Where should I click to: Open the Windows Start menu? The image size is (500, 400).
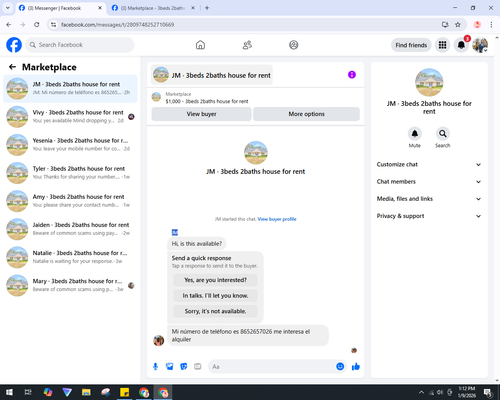click(x=9, y=392)
